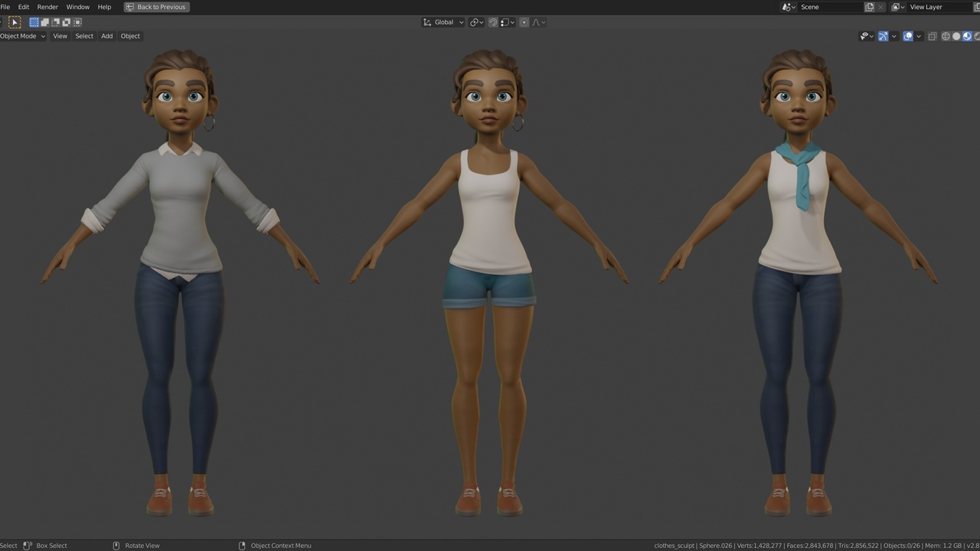Expand the snapping options dropdown
The image size is (980, 551).
coord(511,22)
